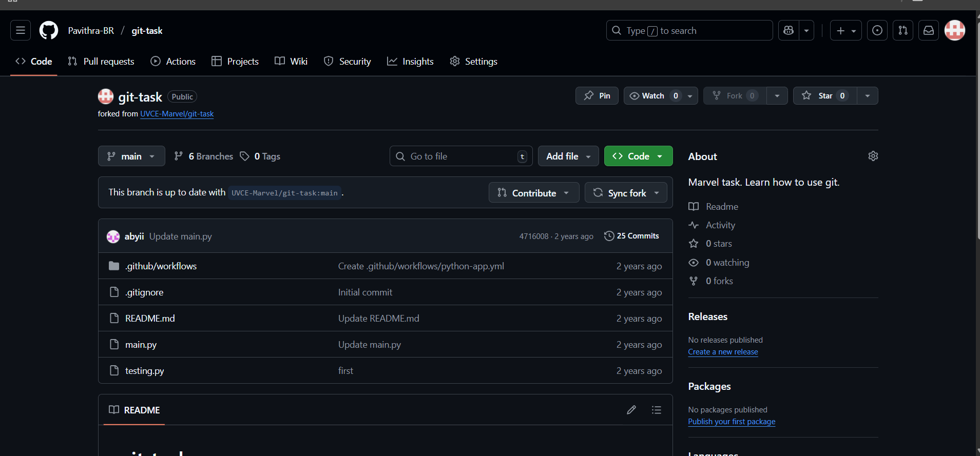This screenshot has height=456, width=980.
Task: Focus the Go to file search field
Action: click(x=461, y=156)
